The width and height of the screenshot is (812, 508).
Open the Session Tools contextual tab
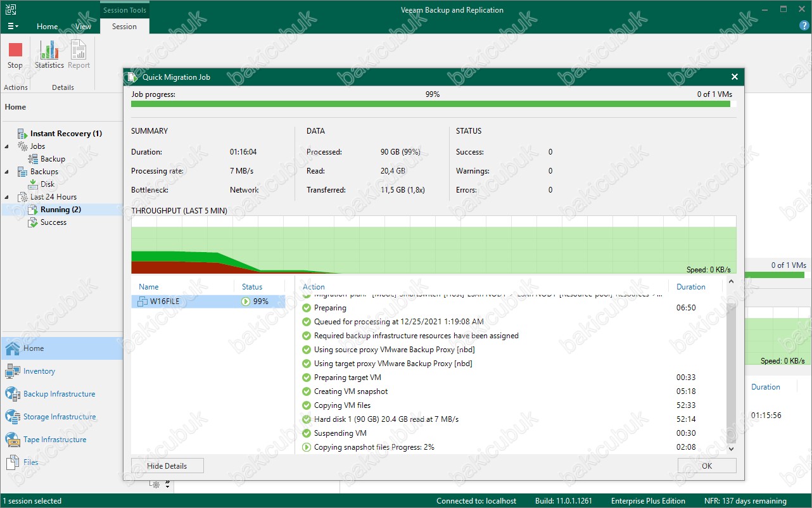pos(125,10)
